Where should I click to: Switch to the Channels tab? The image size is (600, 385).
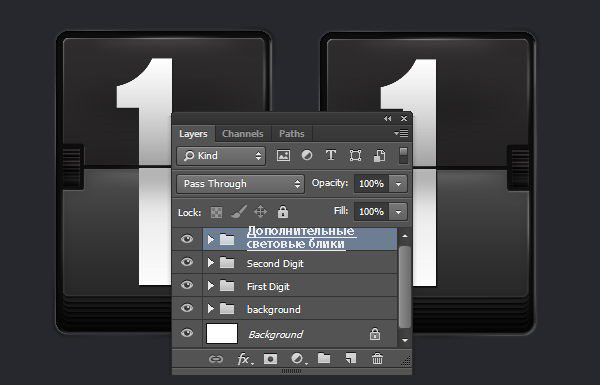click(x=243, y=134)
